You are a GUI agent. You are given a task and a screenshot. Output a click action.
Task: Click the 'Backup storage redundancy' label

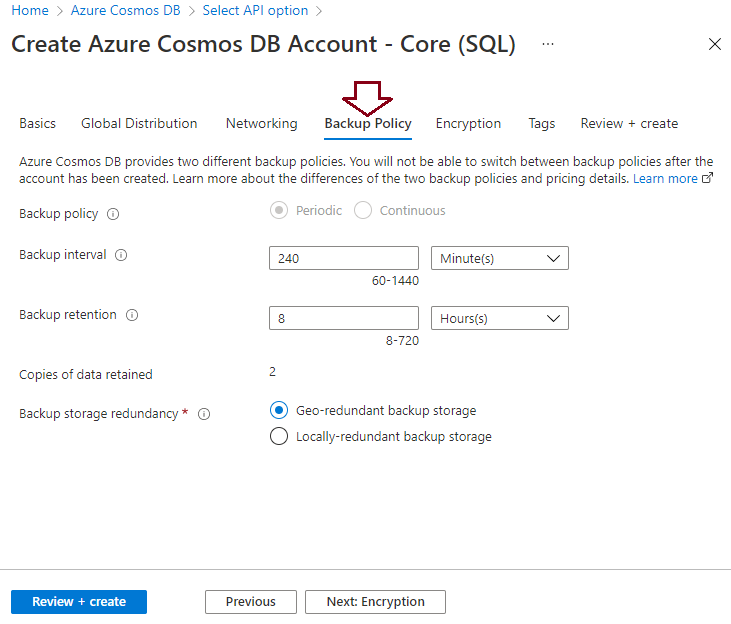[x=99, y=414]
